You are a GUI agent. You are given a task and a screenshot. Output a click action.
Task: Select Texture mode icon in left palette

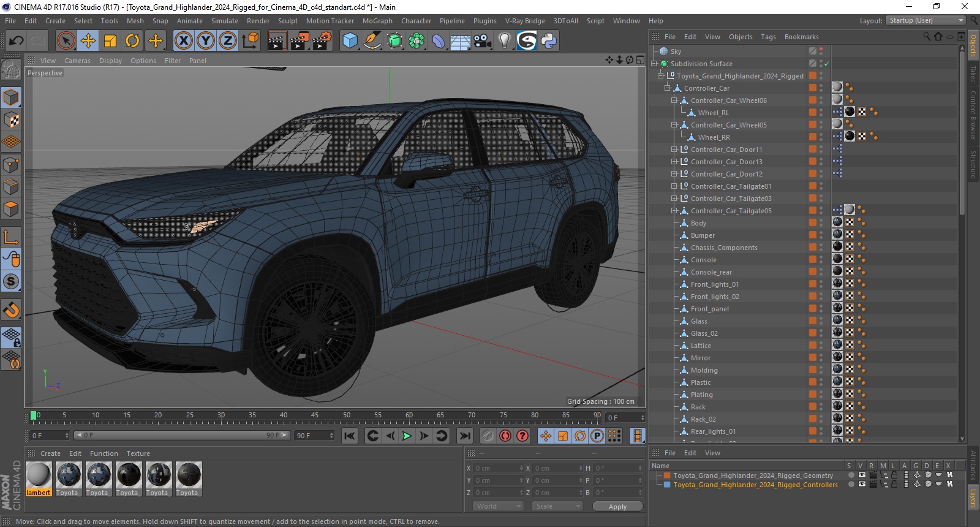(11, 120)
